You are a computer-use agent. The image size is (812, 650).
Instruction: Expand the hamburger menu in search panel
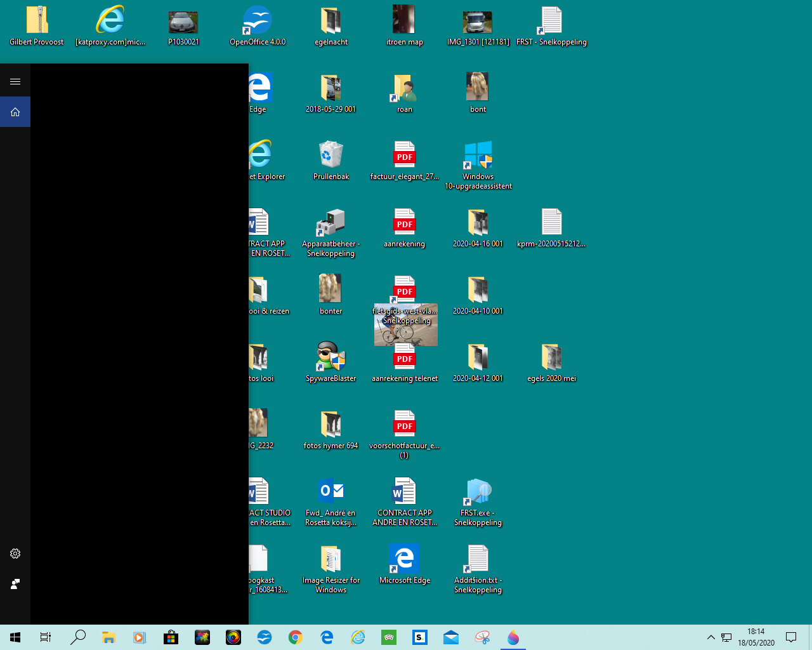coord(15,81)
